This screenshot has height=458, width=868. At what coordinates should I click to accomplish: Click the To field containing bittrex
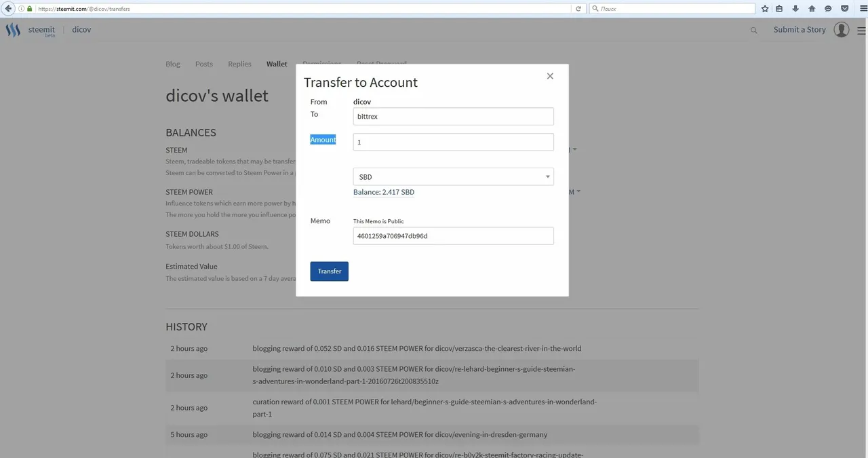point(453,116)
